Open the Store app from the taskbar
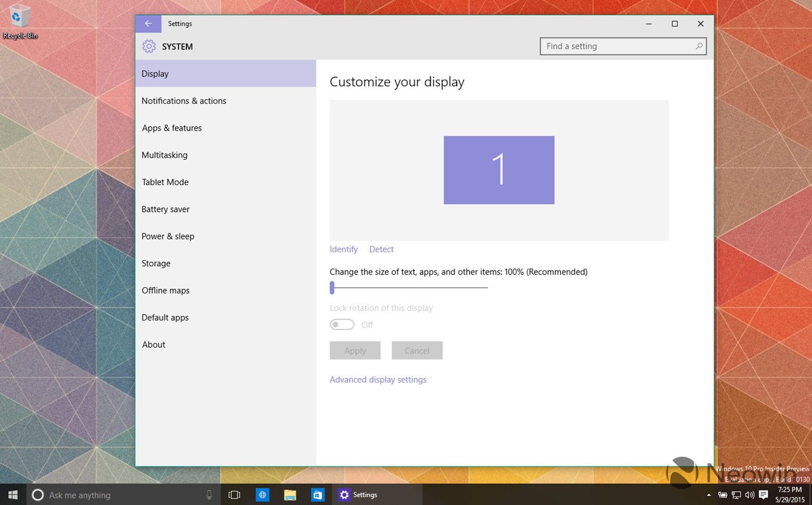The width and height of the screenshot is (812, 505). pyautogui.click(x=317, y=495)
